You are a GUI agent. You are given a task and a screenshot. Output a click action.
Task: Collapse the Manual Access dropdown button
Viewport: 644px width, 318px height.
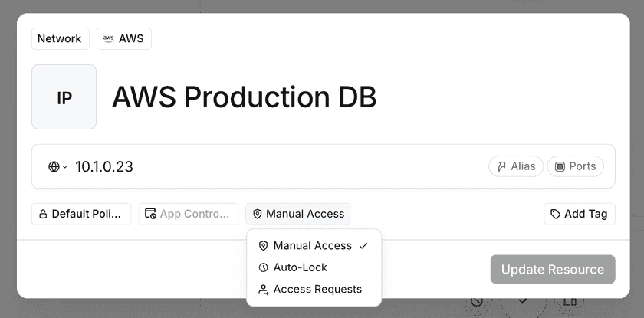tap(298, 214)
